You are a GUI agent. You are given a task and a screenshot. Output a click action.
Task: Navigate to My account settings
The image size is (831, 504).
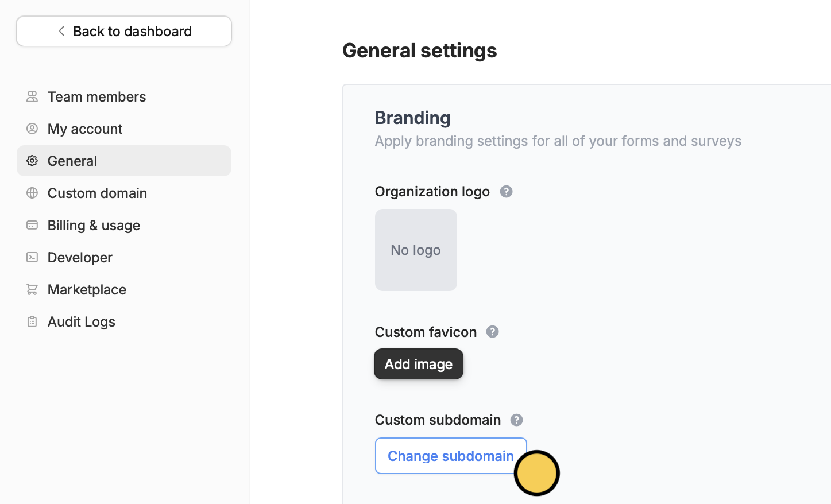85,129
